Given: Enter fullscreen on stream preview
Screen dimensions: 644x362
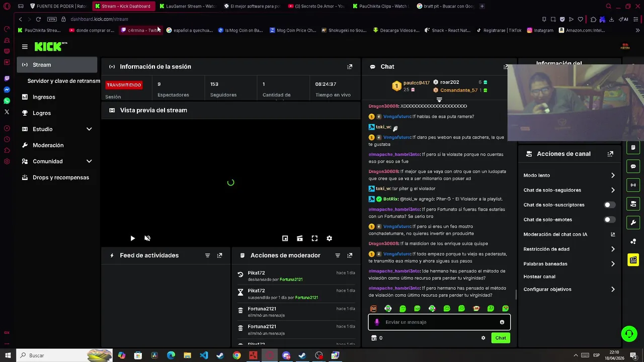Looking at the screenshot, I should 314,238.
